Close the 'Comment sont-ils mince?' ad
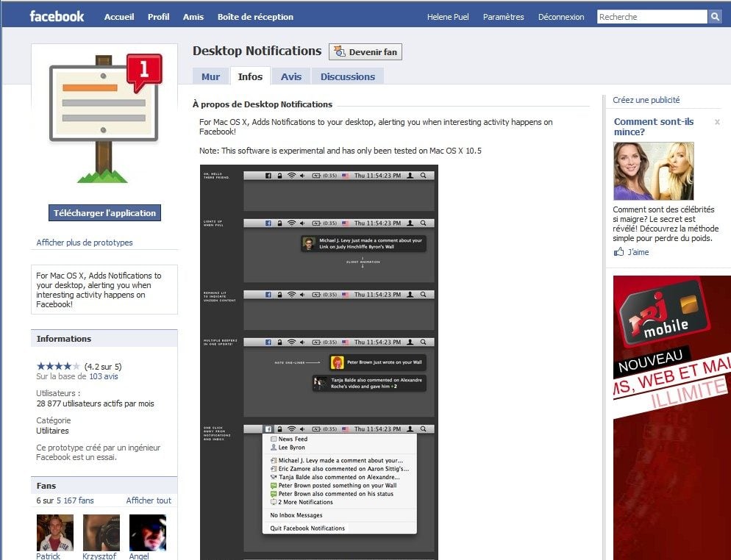 717,122
